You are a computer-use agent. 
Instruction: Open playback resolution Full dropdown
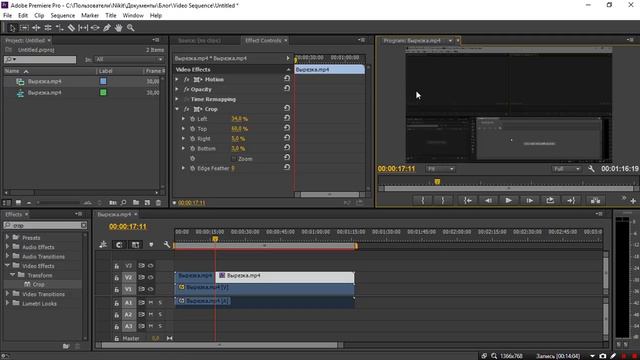point(567,169)
